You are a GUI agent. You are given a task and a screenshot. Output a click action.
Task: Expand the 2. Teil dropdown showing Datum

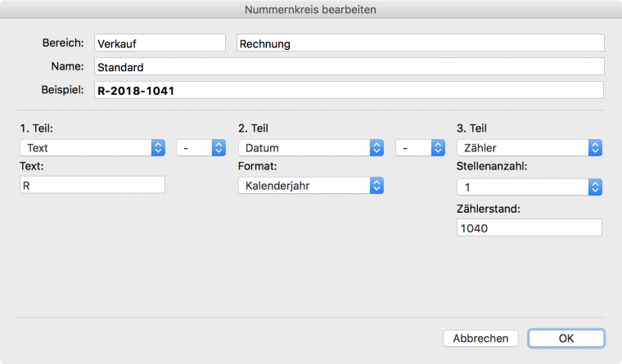click(x=311, y=148)
